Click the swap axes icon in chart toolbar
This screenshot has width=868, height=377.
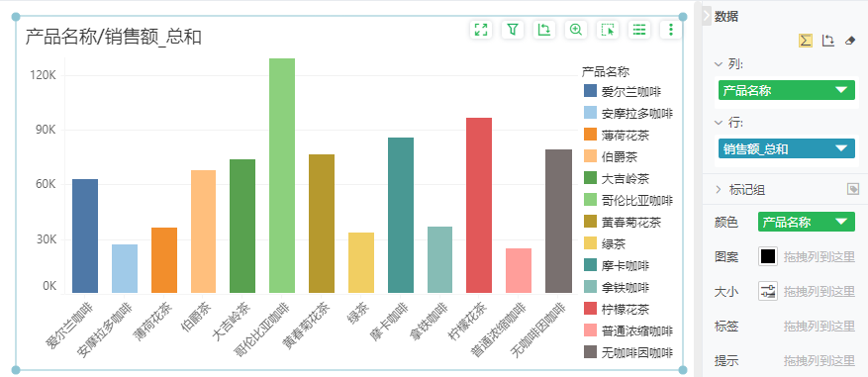coord(544,30)
